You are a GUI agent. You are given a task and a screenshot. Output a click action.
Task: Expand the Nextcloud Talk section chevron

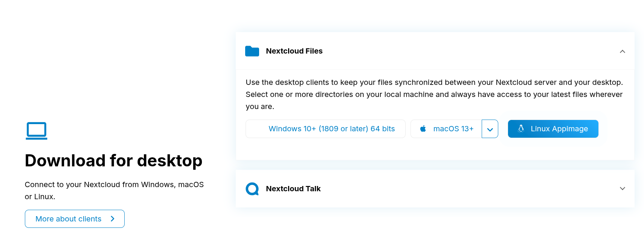[623, 189]
